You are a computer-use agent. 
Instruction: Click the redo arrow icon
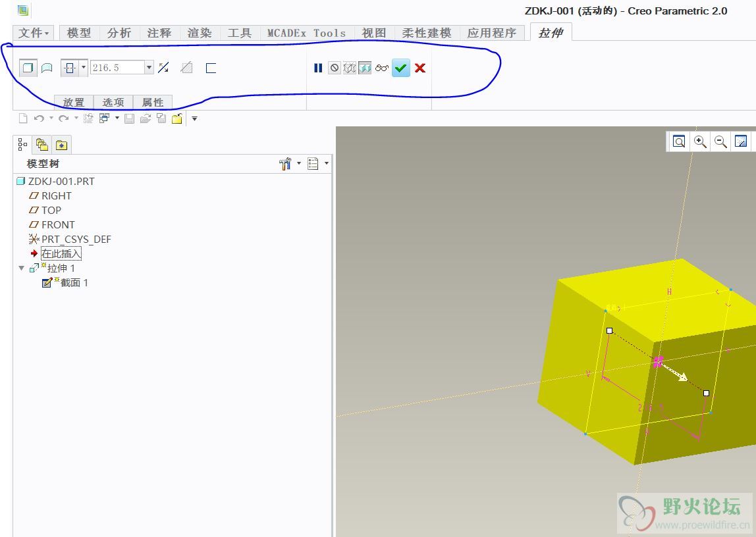click(x=63, y=118)
